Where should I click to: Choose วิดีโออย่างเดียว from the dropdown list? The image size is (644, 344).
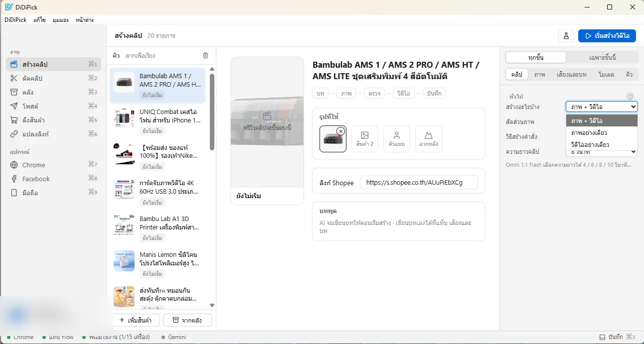pos(602,144)
